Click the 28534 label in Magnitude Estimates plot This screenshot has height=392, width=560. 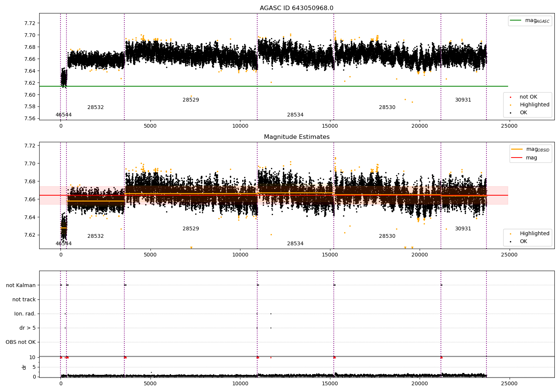[x=295, y=244]
